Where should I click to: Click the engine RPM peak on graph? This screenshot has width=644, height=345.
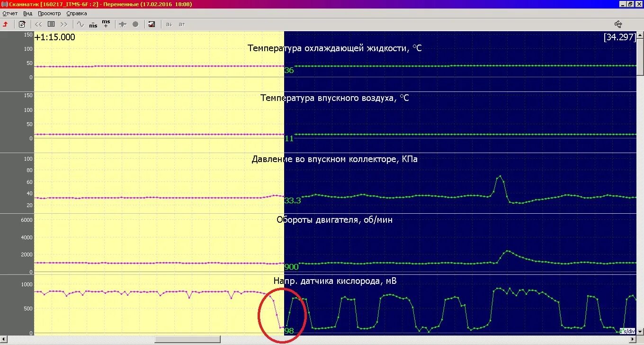click(x=508, y=251)
